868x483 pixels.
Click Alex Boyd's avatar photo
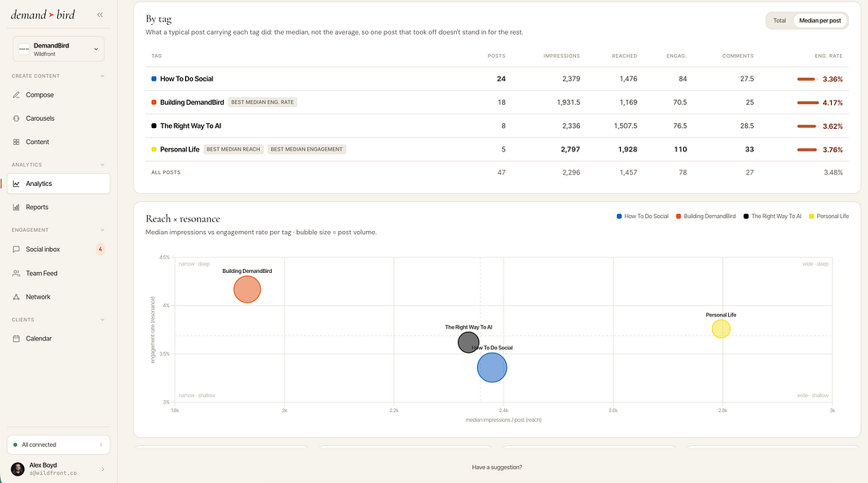[x=18, y=469]
